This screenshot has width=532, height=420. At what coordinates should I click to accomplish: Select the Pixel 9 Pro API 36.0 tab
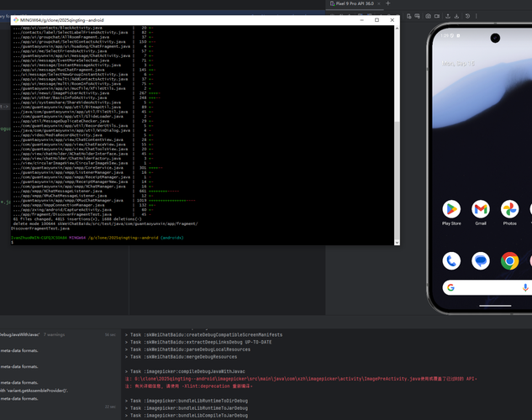[355, 3]
